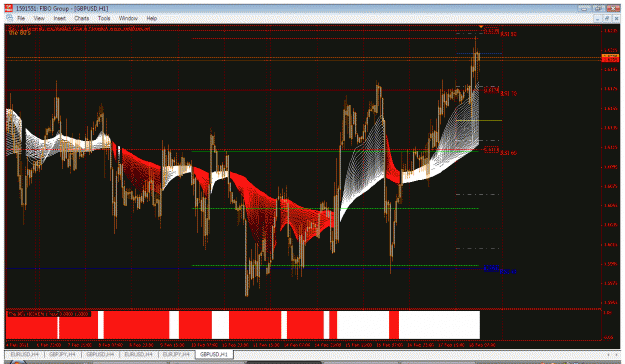Open the Window menu
This screenshot has height=364, width=625.
point(128,18)
